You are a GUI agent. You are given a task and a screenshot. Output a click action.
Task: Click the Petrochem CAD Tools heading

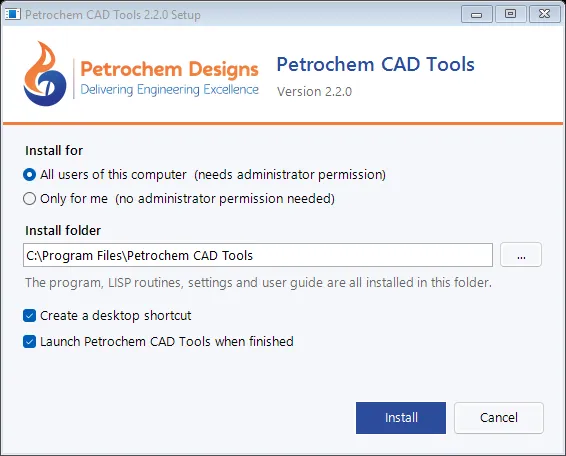375,65
